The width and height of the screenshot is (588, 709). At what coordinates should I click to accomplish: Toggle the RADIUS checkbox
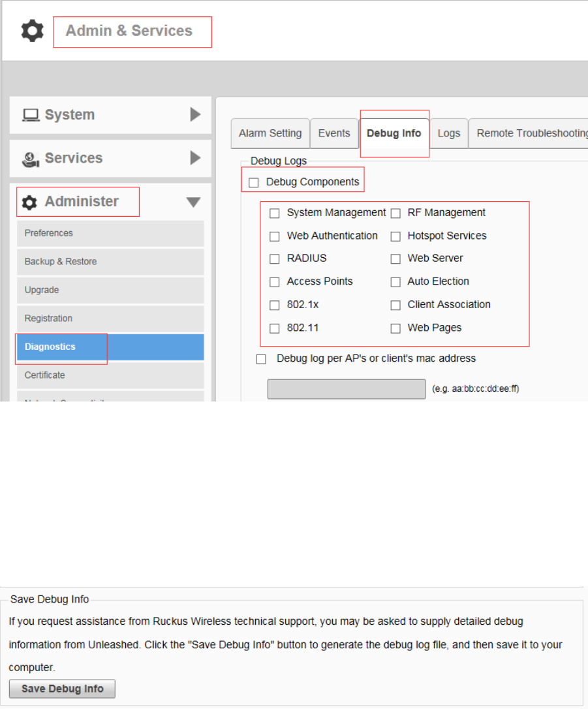pyautogui.click(x=274, y=259)
